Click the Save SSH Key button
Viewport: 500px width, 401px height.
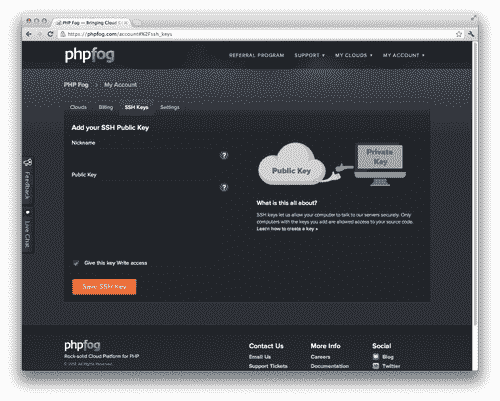click(104, 287)
